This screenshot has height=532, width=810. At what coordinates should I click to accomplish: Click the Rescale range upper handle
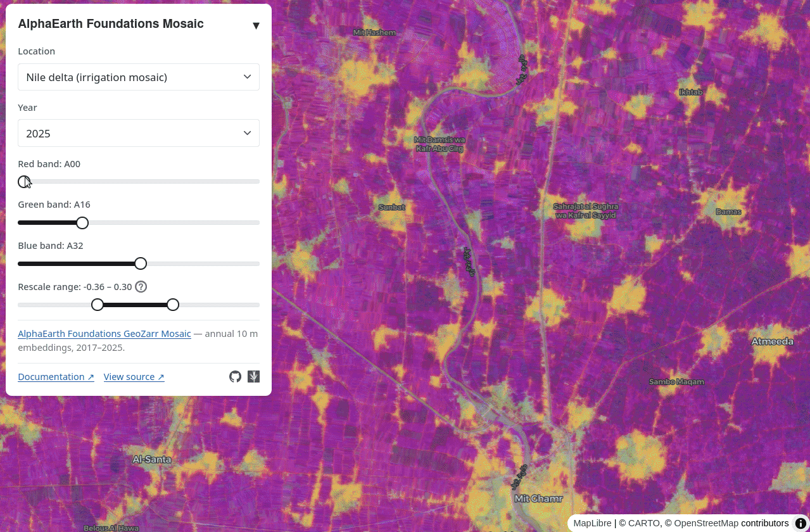(173, 305)
